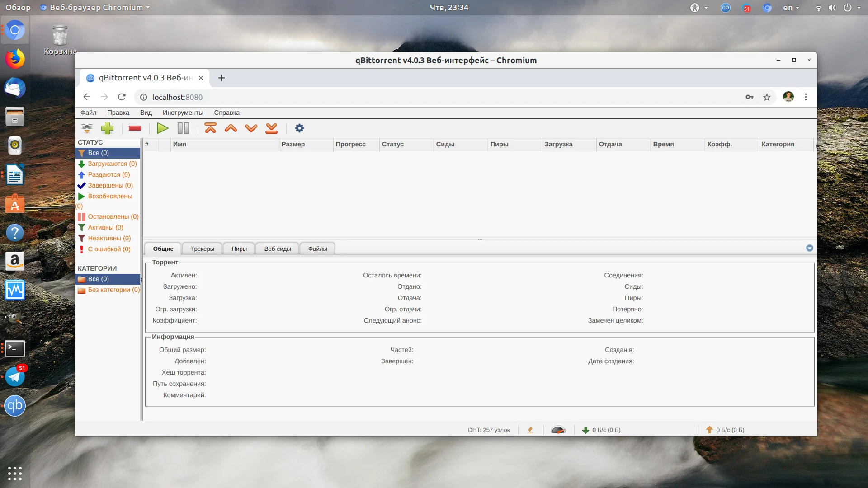The height and width of the screenshot is (488, 868).
Task: Toggle alternative speed limits icon in status bar
Action: (x=558, y=430)
